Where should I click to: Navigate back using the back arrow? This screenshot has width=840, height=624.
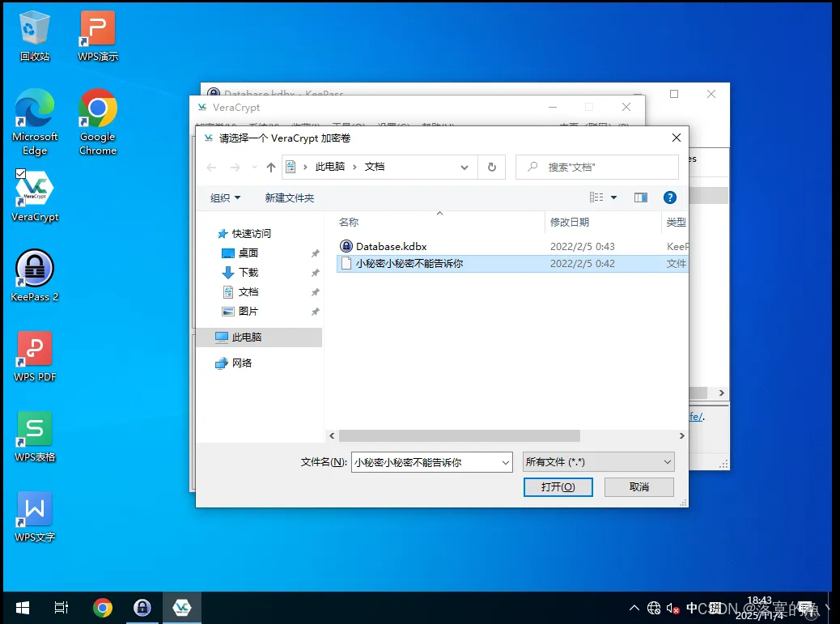point(211,167)
